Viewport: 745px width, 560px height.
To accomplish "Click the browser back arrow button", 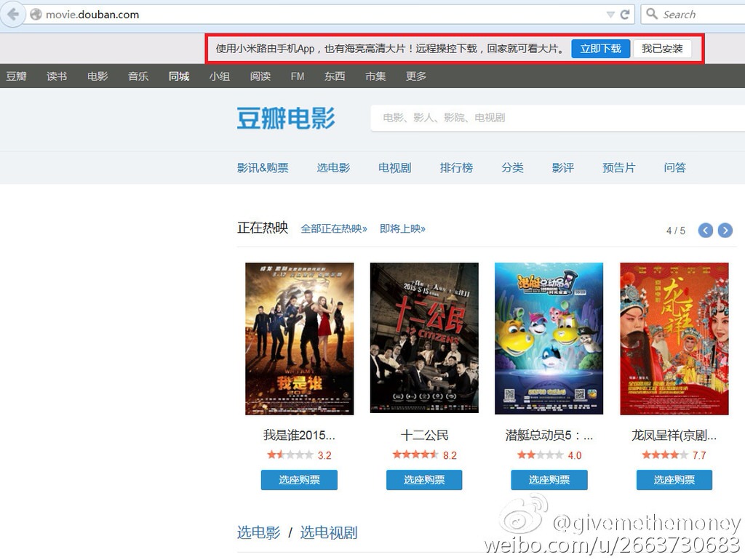I will (12, 14).
